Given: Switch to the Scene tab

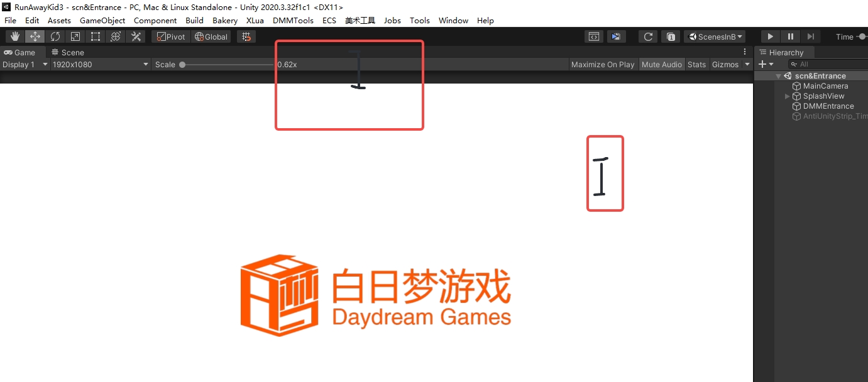Looking at the screenshot, I should 68,52.
